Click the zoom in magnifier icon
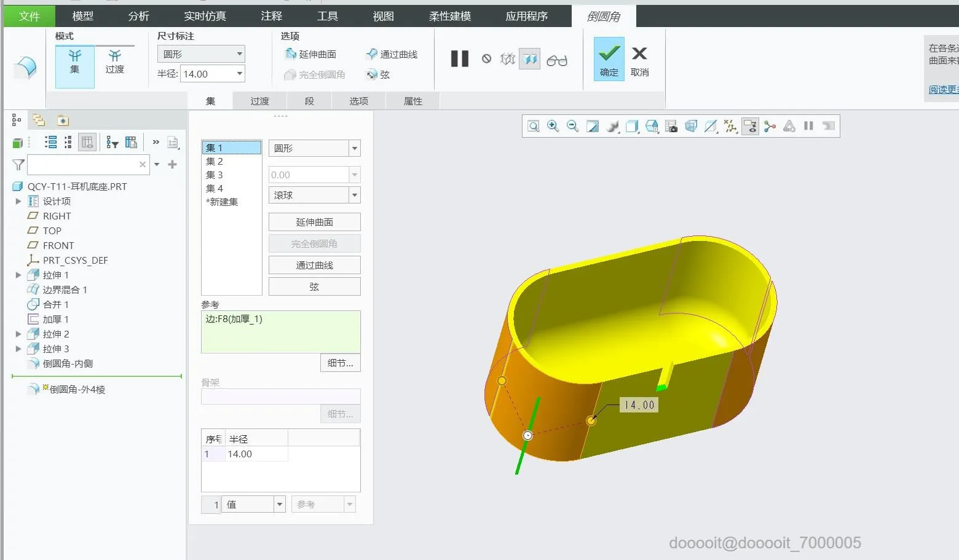Image resolution: width=959 pixels, height=560 pixels. pos(553,126)
